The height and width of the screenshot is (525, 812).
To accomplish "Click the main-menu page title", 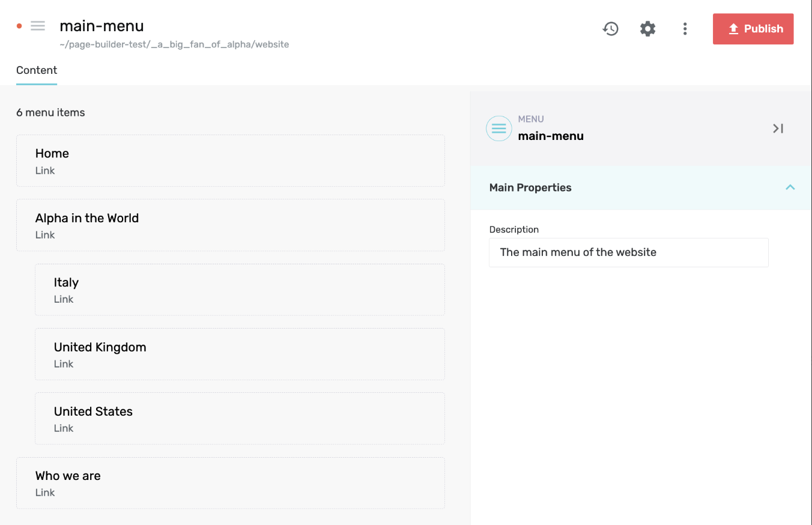I will pyautogui.click(x=101, y=26).
